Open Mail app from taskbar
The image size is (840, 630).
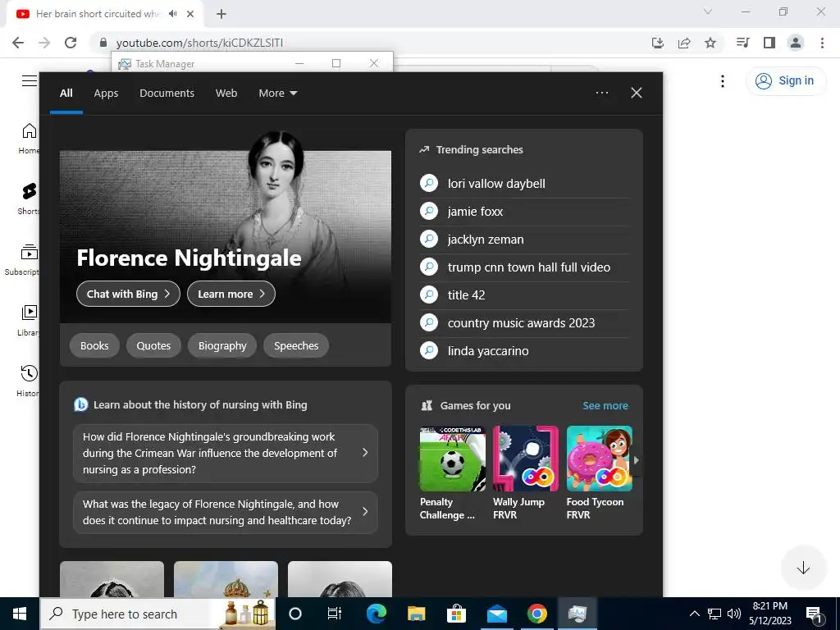point(496,614)
